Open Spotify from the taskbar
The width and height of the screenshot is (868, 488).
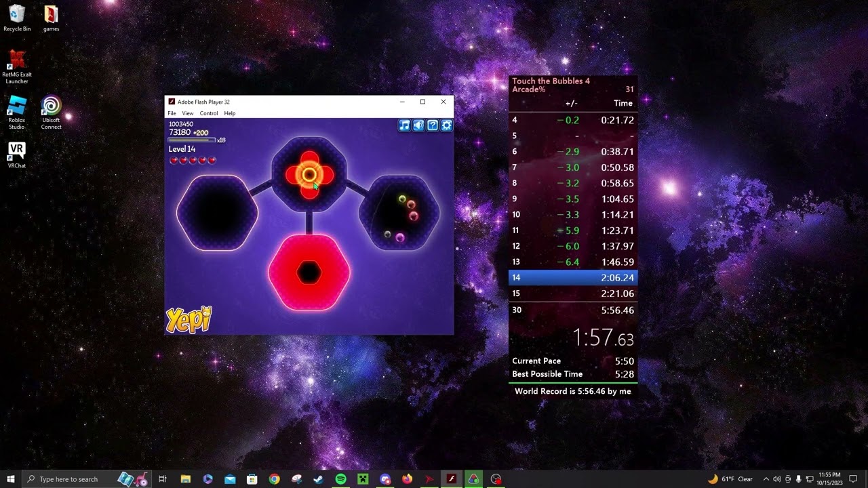click(340, 479)
